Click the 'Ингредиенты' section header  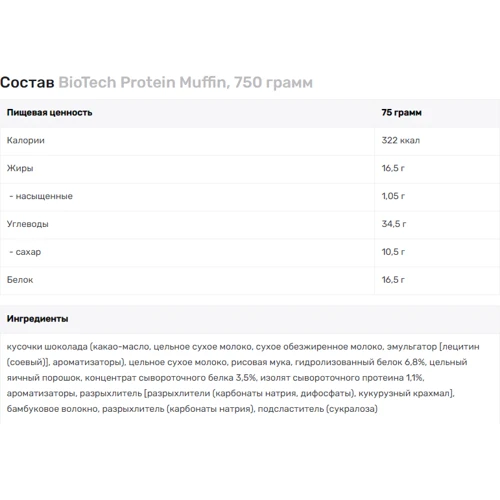point(37,319)
